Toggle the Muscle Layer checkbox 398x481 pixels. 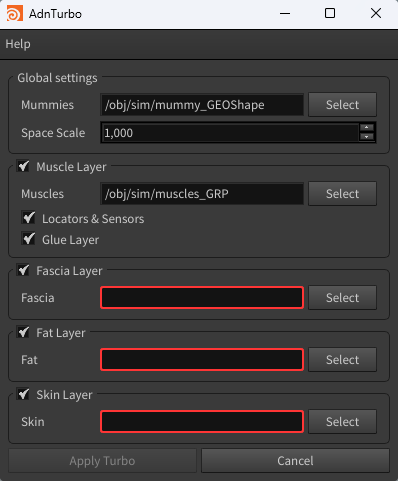click(x=23, y=166)
